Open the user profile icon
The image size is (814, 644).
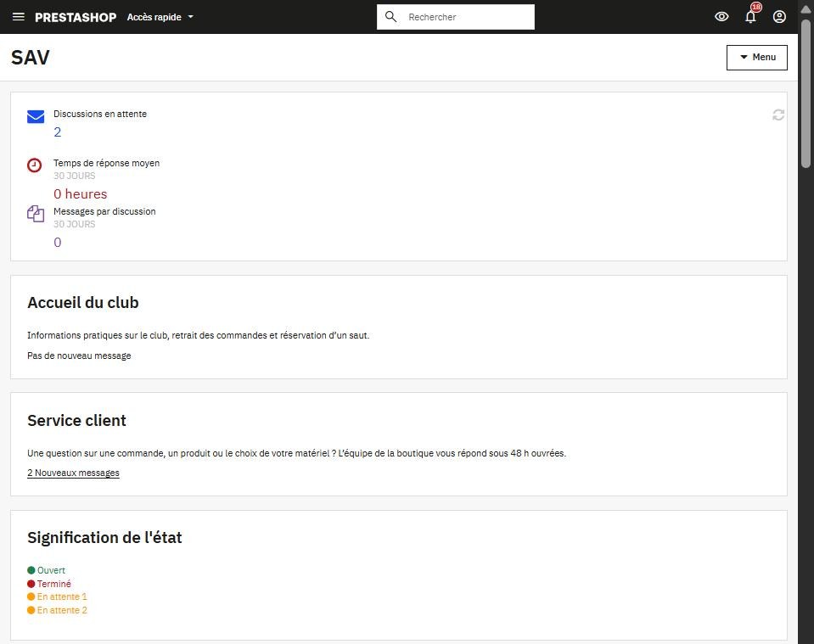click(779, 17)
